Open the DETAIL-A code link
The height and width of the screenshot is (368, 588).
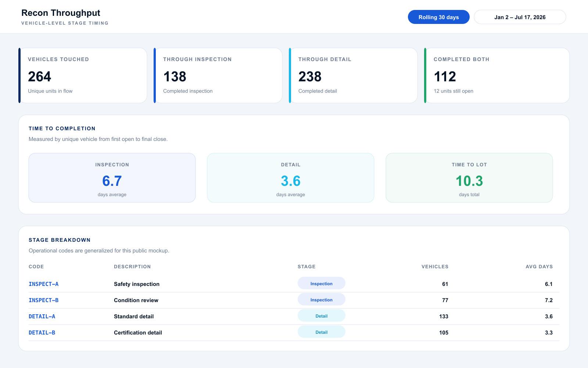pyautogui.click(x=42, y=316)
